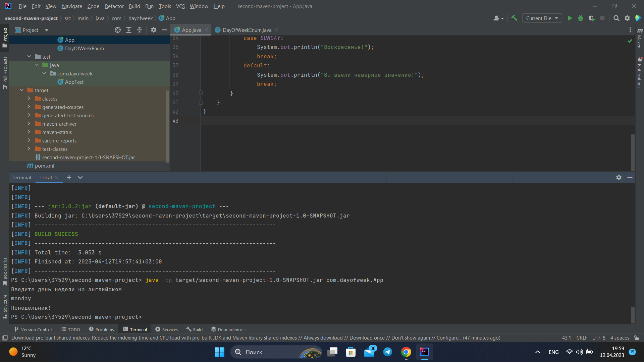Viewport: 644px width, 362px height.
Task: Open the Dependencies tool window
Action: point(228,329)
